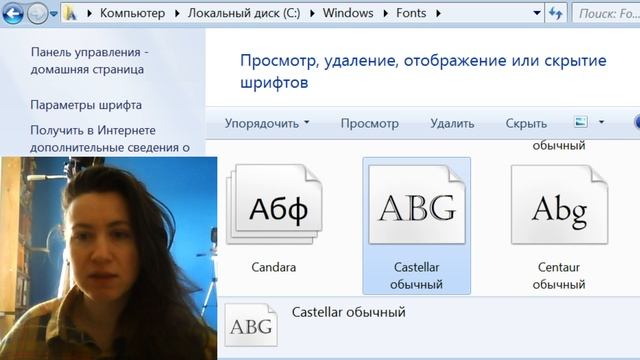This screenshot has height=360, width=640.
Task: Expand arrow before Компьютер breadcrumb
Action: (x=89, y=13)
